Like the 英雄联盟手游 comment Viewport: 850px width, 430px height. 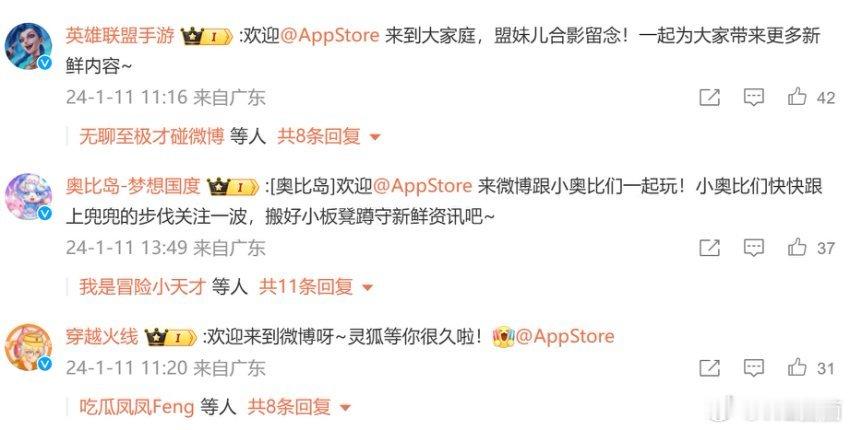point(797,97)
